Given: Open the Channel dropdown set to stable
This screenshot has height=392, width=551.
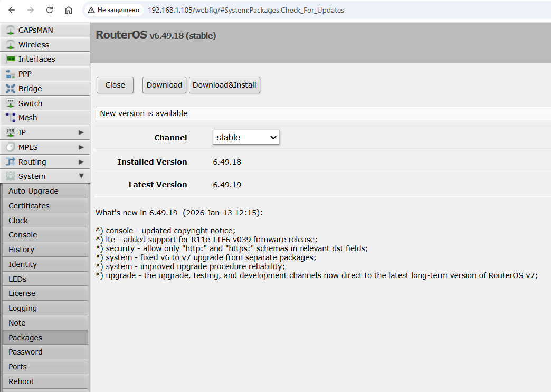Looking at the screenshot, I should click(x=245, y=137).
